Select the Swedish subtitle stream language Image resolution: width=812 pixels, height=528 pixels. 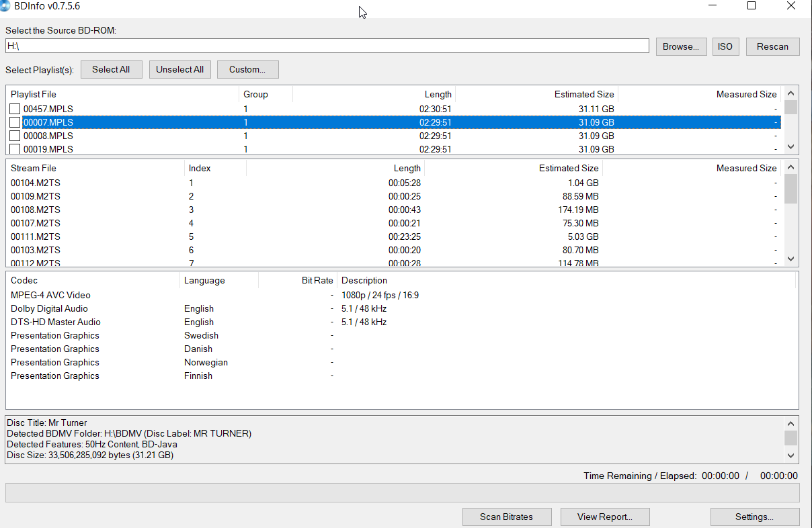coord(201,335)
